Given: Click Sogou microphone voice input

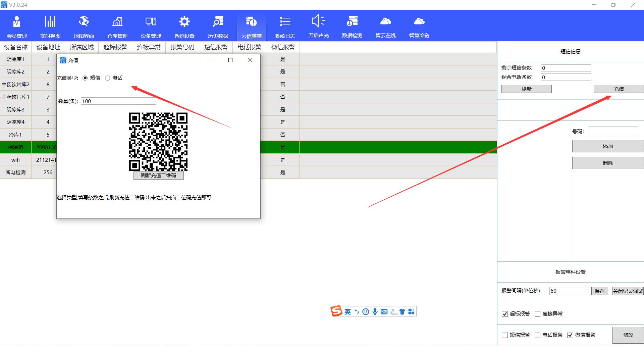Looking at the screenshot, I should pos(375,312).
